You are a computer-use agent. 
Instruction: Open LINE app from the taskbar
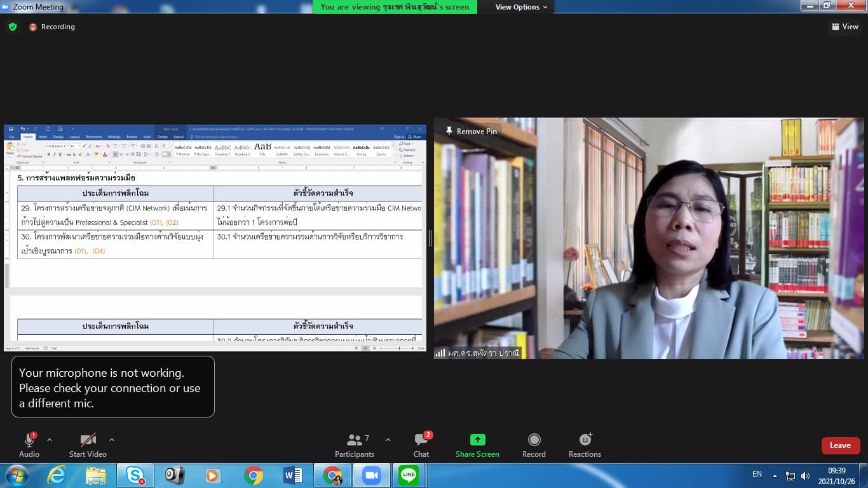tap(409, 475)
